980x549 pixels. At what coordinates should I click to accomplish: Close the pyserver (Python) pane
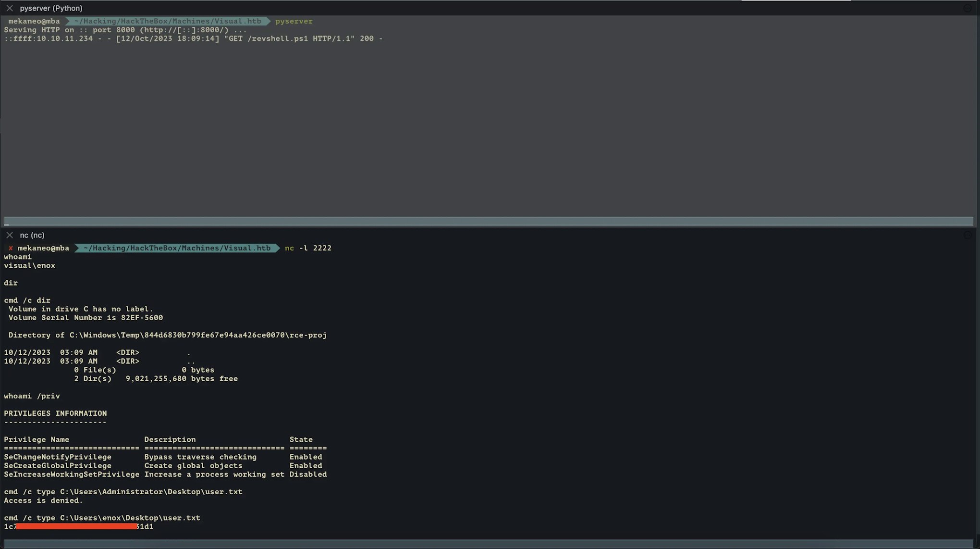click(x=10, y=8)
